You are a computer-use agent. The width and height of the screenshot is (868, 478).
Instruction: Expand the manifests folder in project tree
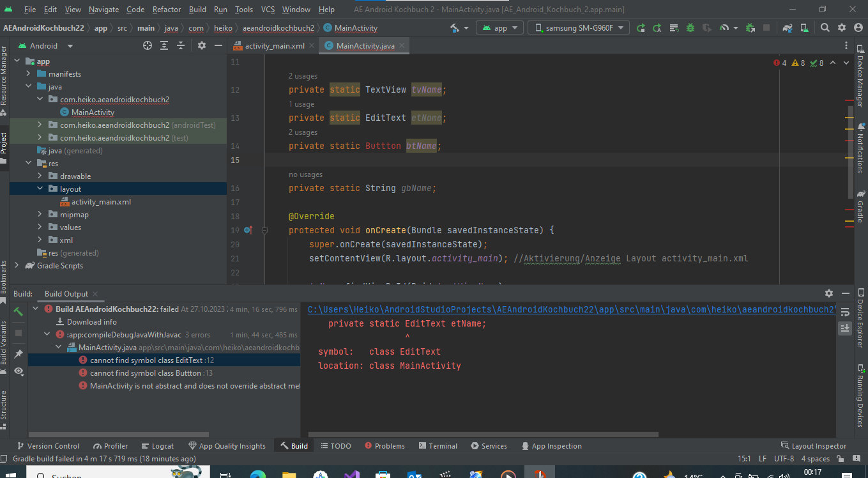click(x=29, y=74)
